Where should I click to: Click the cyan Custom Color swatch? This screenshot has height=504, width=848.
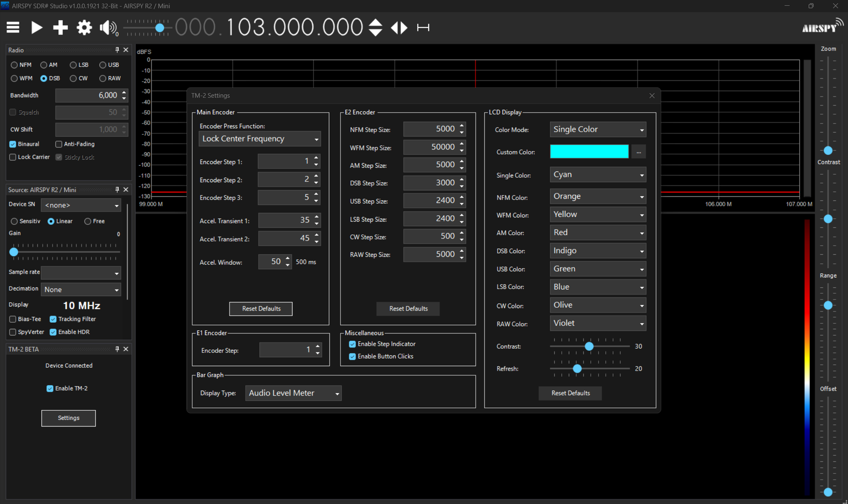(589, 152)
